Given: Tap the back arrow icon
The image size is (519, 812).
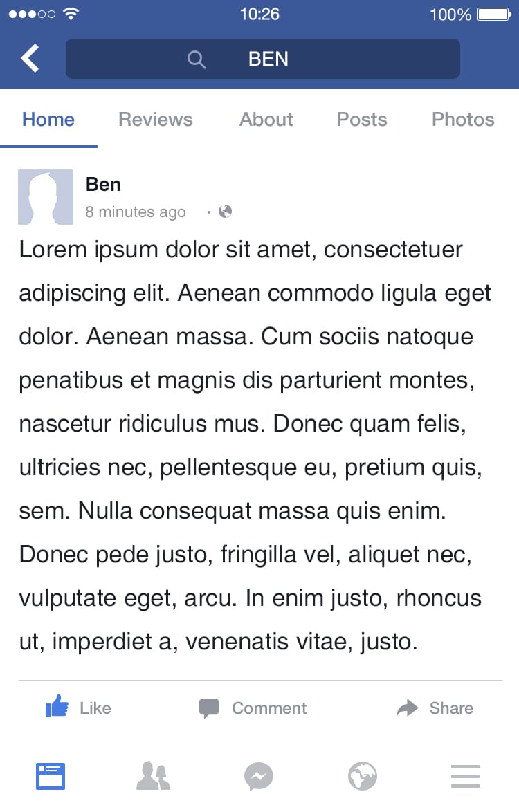Looking at the screenshot, I should 30,58.
